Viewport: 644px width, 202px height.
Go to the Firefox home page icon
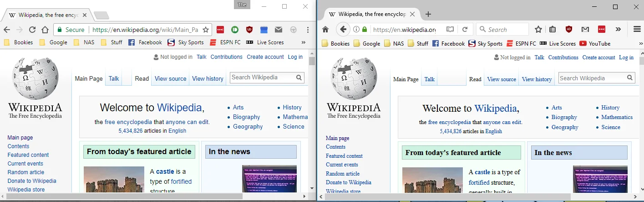(x=325, y=29)
